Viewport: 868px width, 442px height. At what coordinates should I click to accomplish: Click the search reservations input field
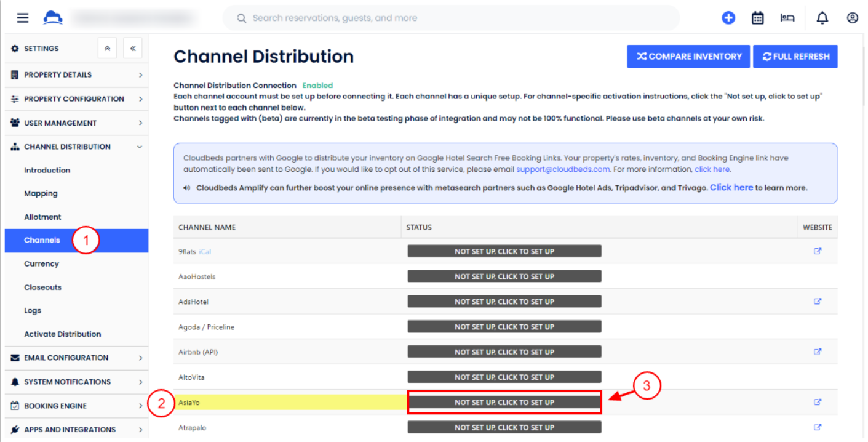452,18
